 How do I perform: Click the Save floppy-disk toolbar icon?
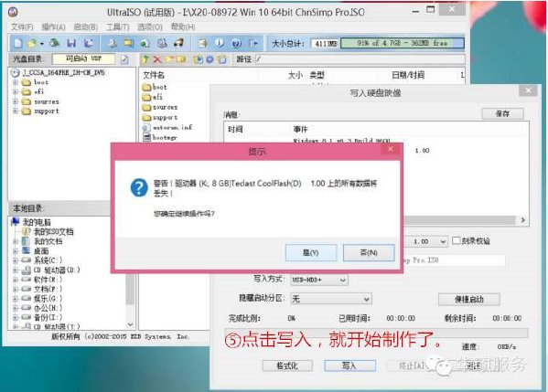(x=71, y=43)
